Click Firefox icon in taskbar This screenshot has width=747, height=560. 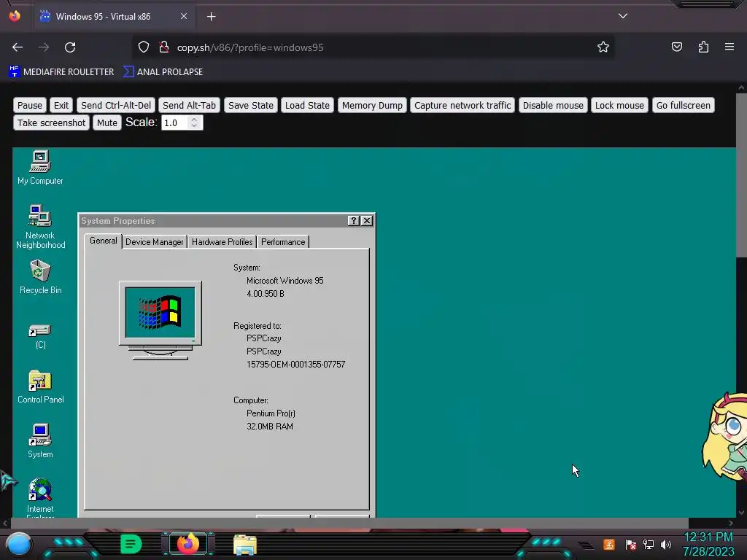188,544
